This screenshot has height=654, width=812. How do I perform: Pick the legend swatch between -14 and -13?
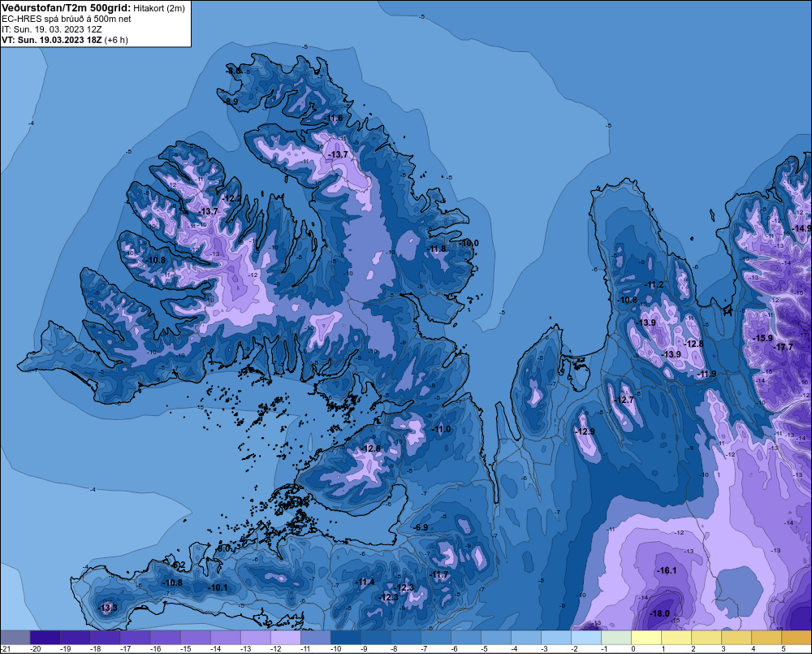(226, 638)
